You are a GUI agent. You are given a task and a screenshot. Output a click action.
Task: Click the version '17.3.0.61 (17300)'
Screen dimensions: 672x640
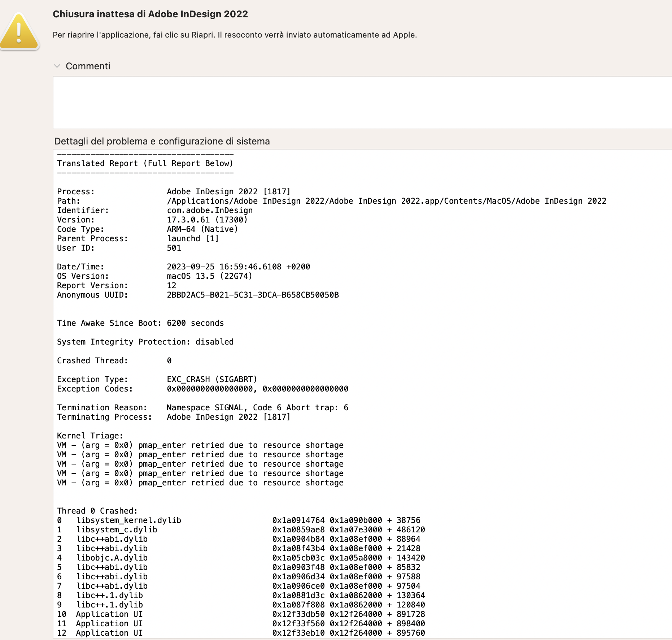click(x=207, y=220)
